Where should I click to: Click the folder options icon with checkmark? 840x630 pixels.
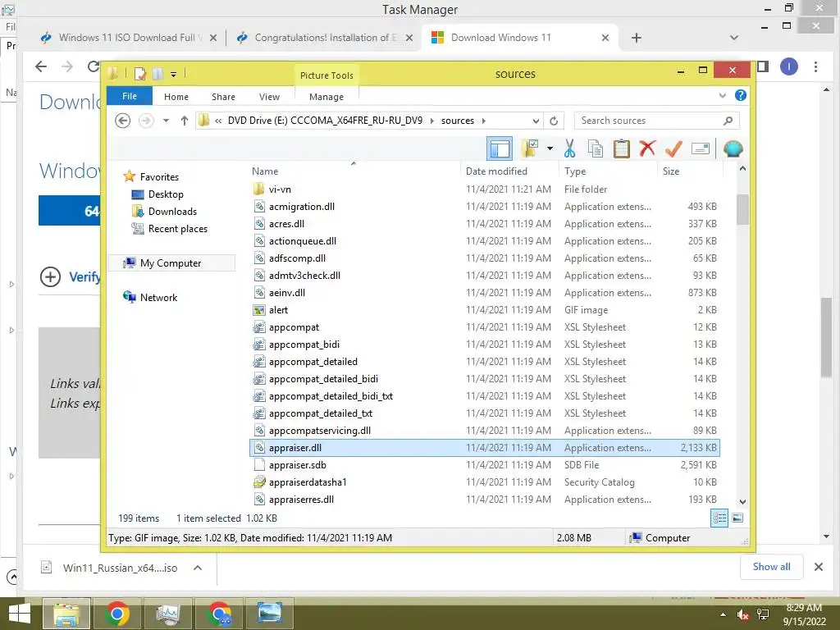[x=529, y=148]
